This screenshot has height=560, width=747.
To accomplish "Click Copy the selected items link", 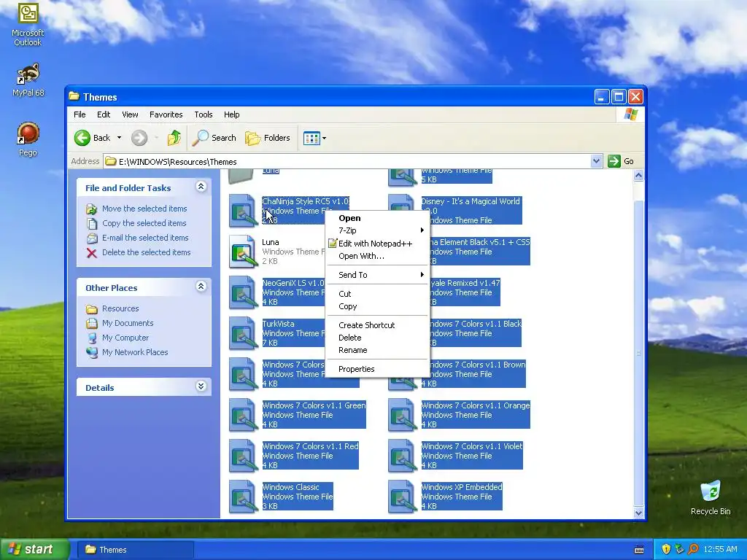I will pyautogui.click(x=144, y=223).
